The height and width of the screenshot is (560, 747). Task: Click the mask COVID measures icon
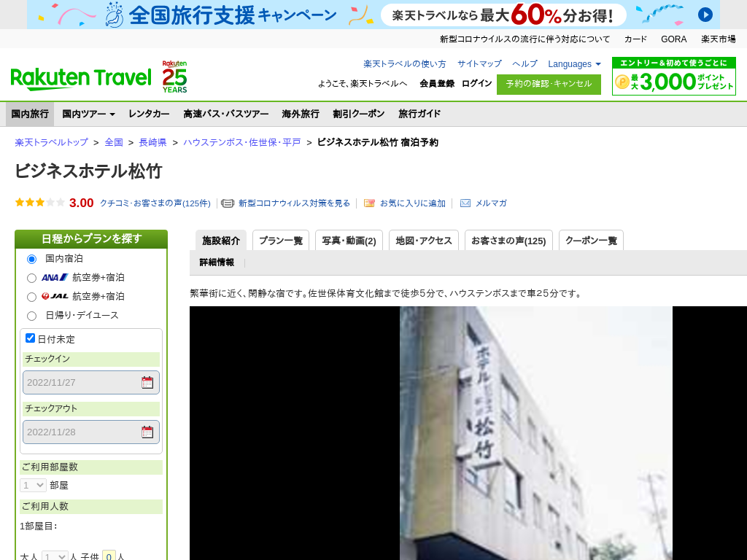(228, 203)
